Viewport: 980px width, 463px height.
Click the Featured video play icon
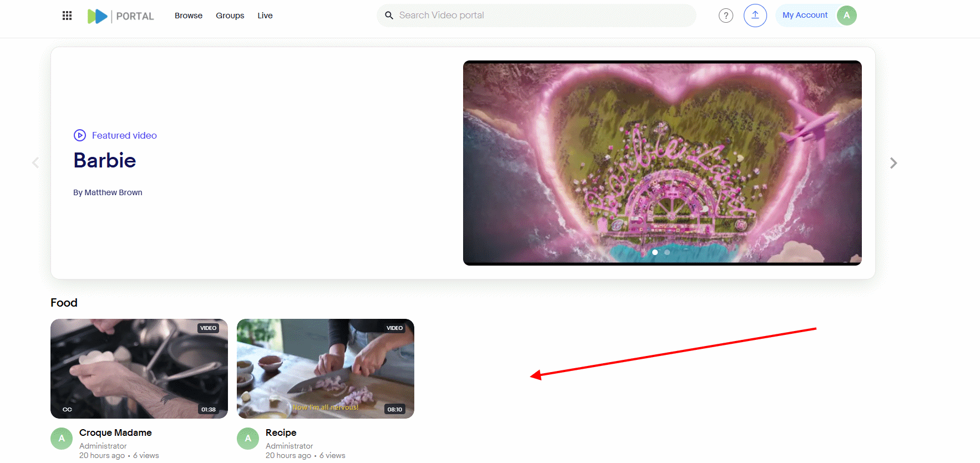click(x=80, y=135)
